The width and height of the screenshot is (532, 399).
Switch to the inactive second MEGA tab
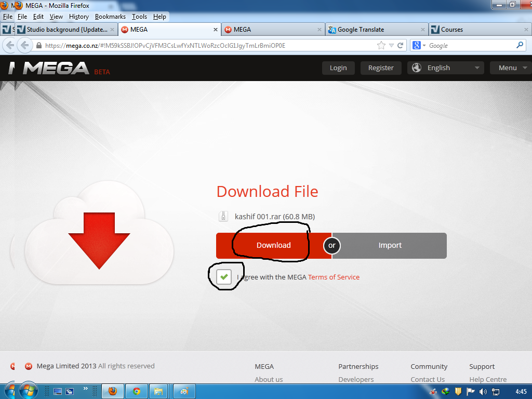273,30
